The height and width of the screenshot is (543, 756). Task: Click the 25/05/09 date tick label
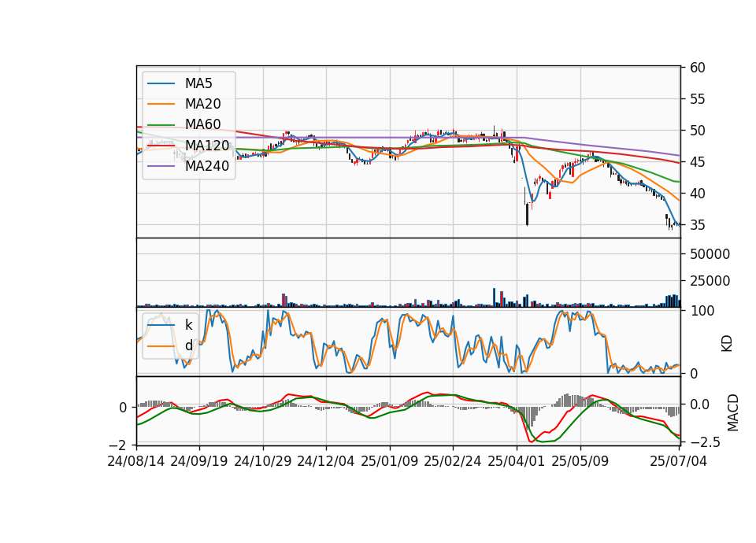pos(580,461)
